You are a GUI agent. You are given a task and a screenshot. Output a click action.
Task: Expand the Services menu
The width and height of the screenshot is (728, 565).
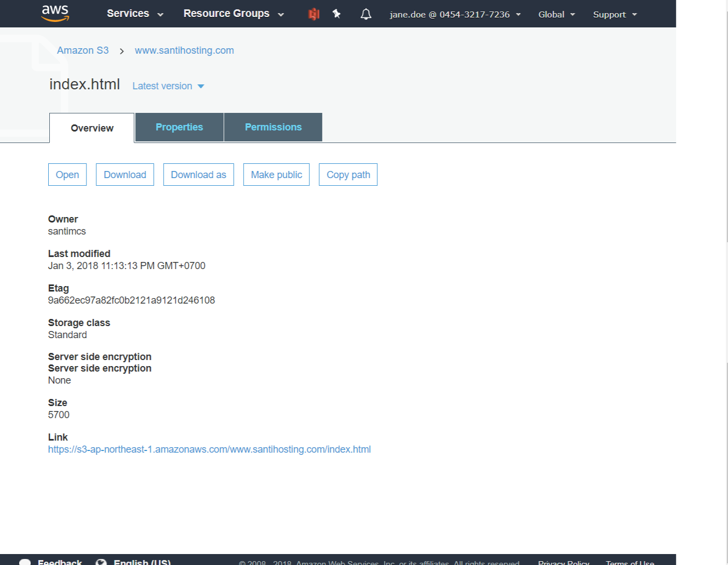135,14
